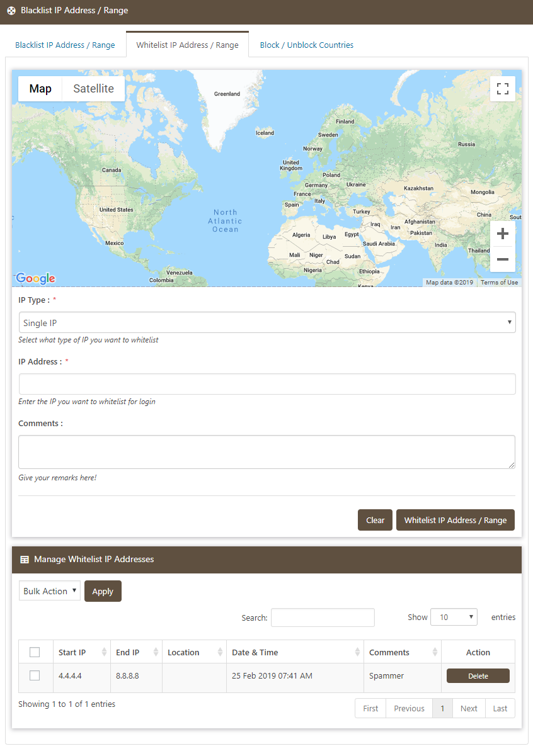Screen dimensions: 533x756
Task: Open the map Terms of Use link
Action: (499, 283)
